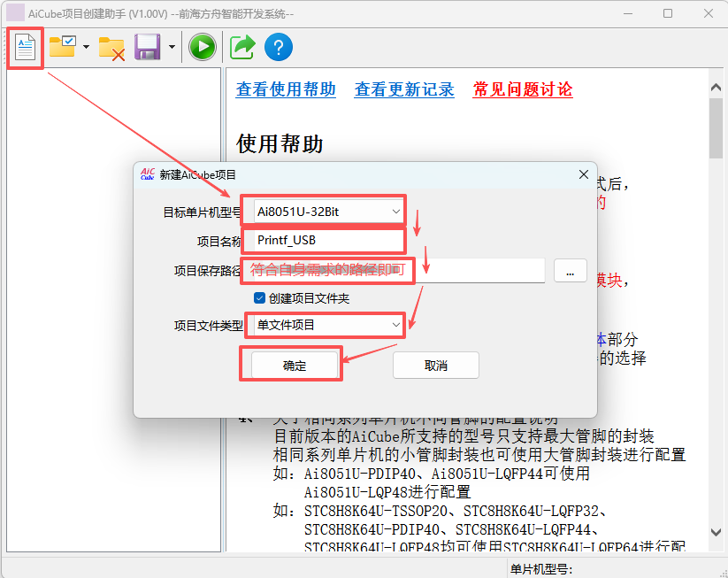Click the help panel scroll up arrow
The width and height of the screenshot is (728, 578).
tap(716, 87)
